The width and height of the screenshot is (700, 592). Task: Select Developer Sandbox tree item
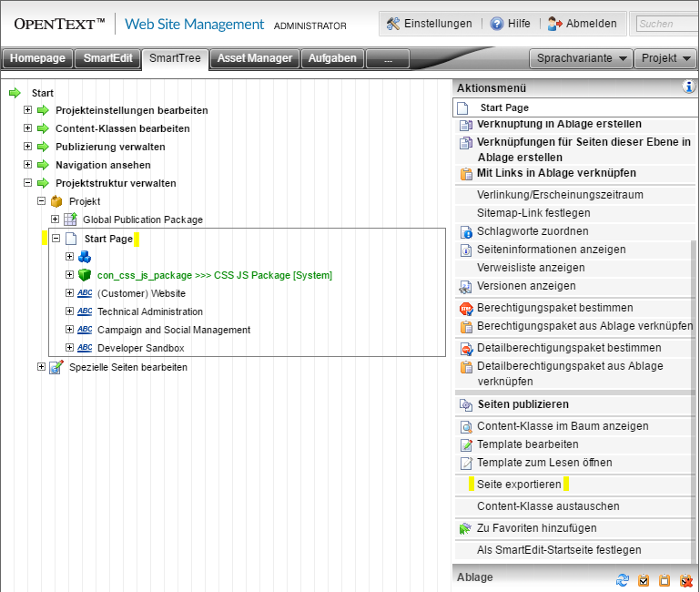[x=140, y=348]
